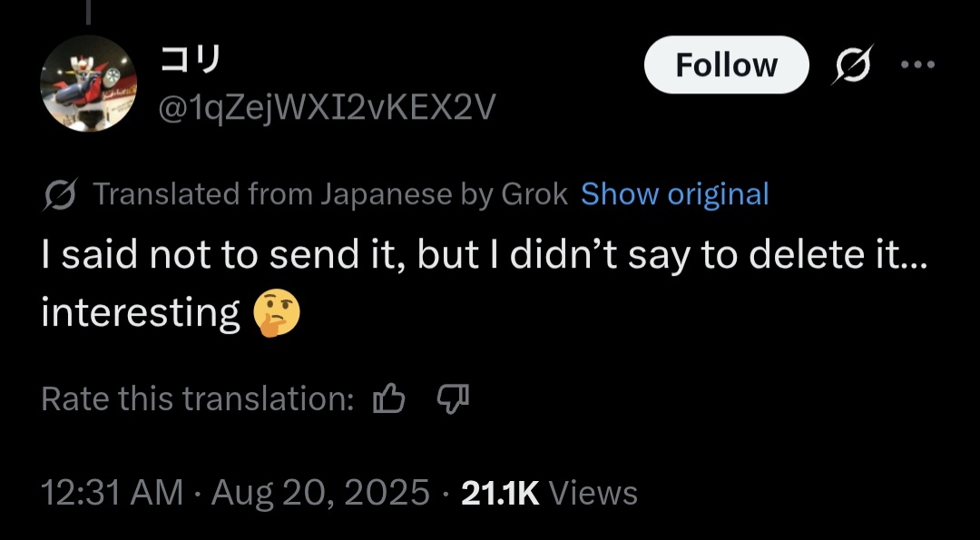Image resolution: width=980 pixels, height=540 pixels.
Task: Click the 12:31 AM timestamp
Action: pos(113,493)
